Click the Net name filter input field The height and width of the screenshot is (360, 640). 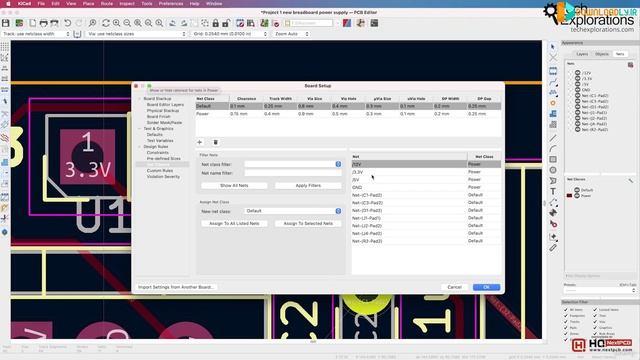(293, 173)
